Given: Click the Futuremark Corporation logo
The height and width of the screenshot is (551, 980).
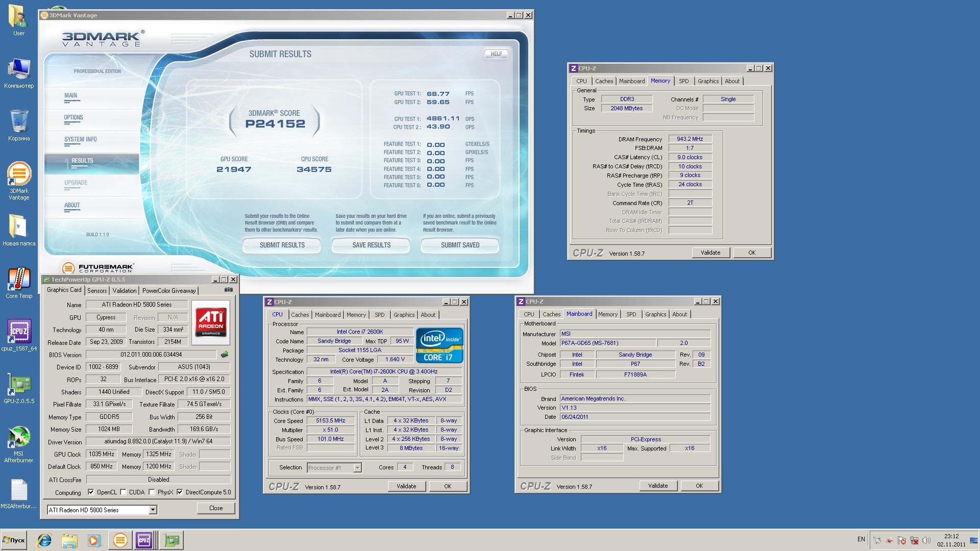Looking at the screenshot, I should tap(98, 268).
